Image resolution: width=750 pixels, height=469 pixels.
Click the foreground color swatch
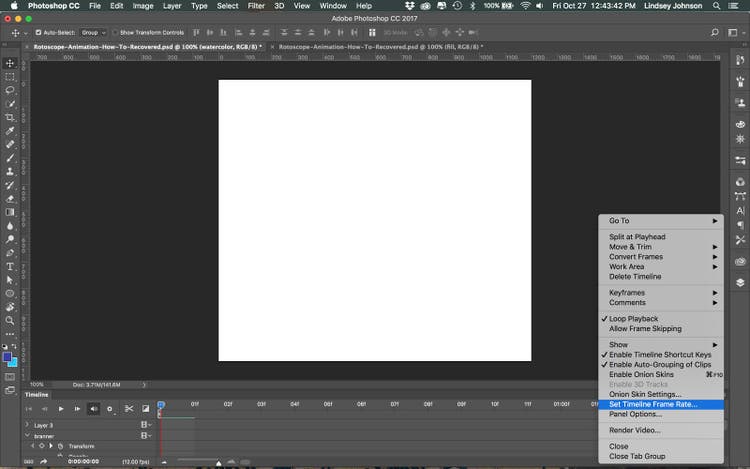click(x=7, y=357)
